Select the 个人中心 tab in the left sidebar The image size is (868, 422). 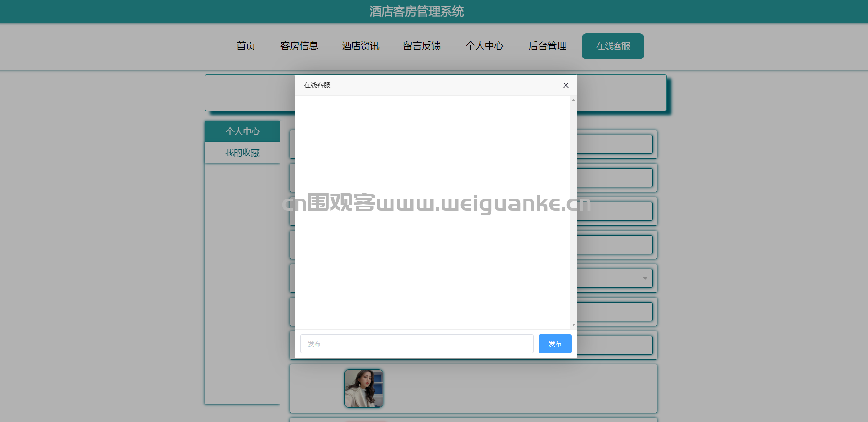(x=243, y=132)
